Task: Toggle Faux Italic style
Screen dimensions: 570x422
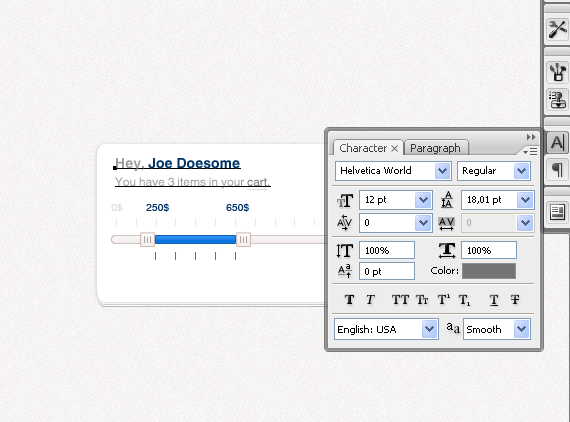Action: (370, 300)
